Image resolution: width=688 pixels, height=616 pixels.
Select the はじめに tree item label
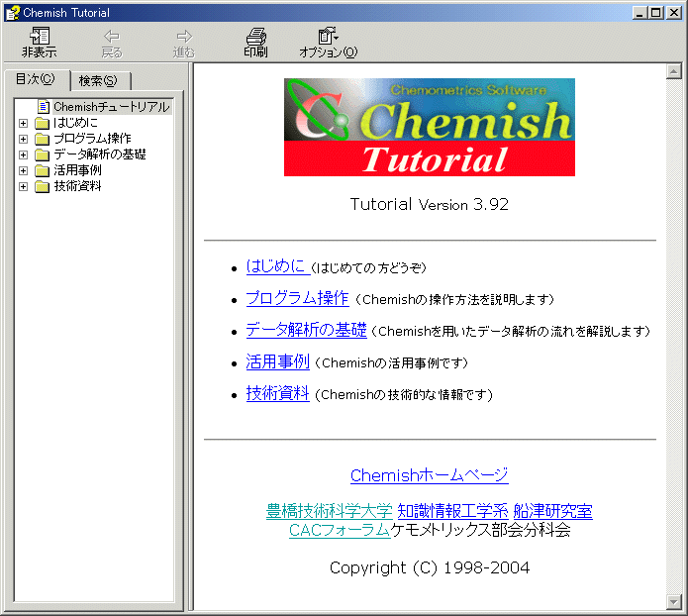(x=75, y=123)
